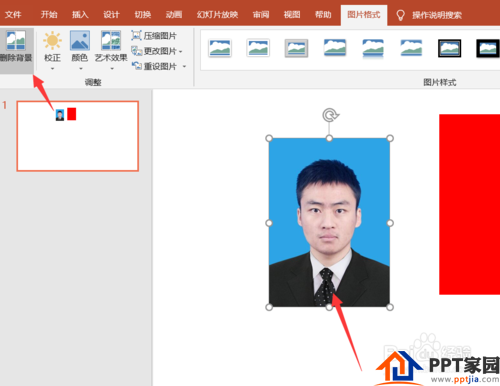
Task: Select the portrait ID photo on the slide
Action: (329, 223)
